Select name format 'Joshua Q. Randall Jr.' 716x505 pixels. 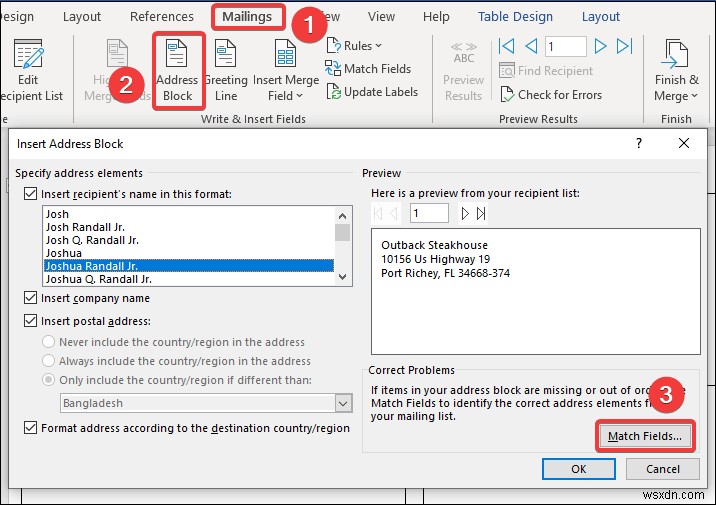click(189, 279)
